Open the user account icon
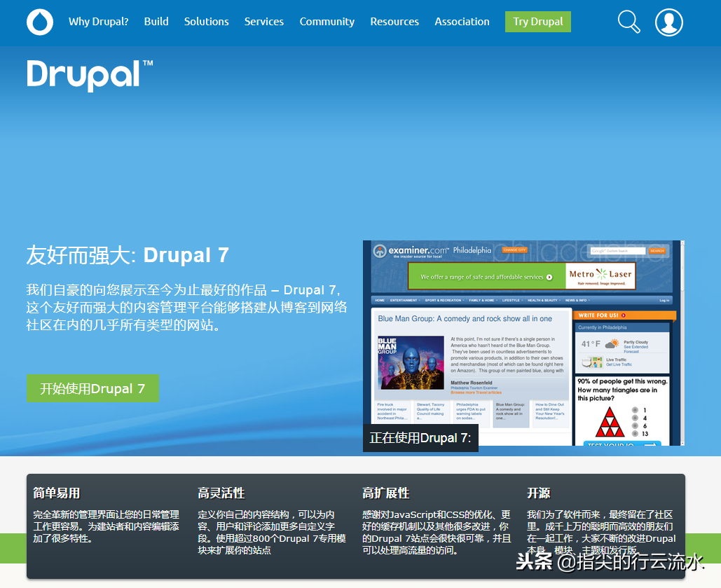This screenshot has height=588, width=721. 668,22
